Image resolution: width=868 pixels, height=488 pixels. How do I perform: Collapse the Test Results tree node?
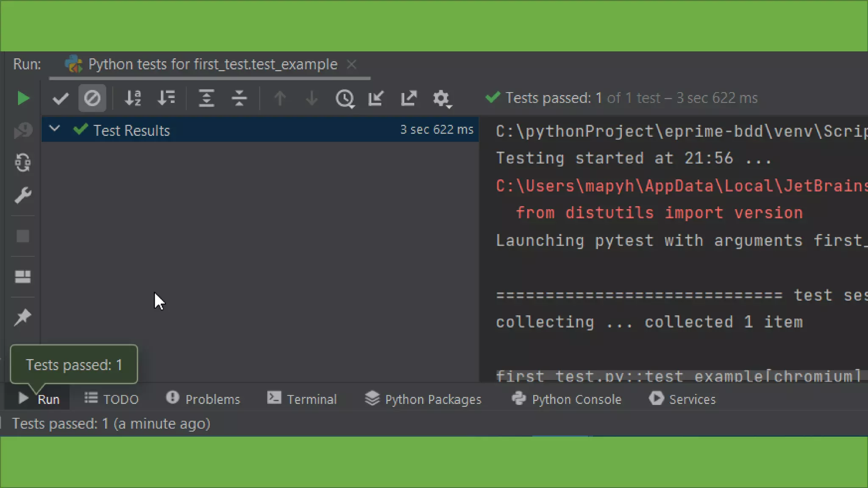[55, 129]
